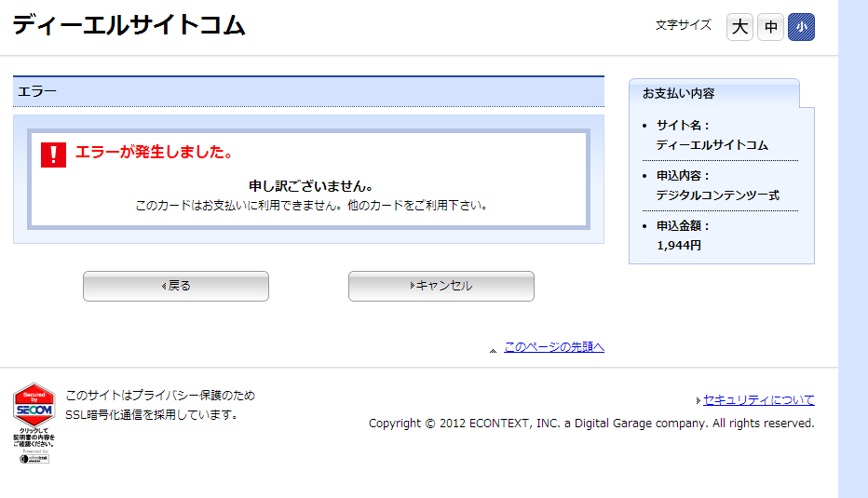
Task: Click the ディーエルサイトコム site title
Action: coord(129,25)
